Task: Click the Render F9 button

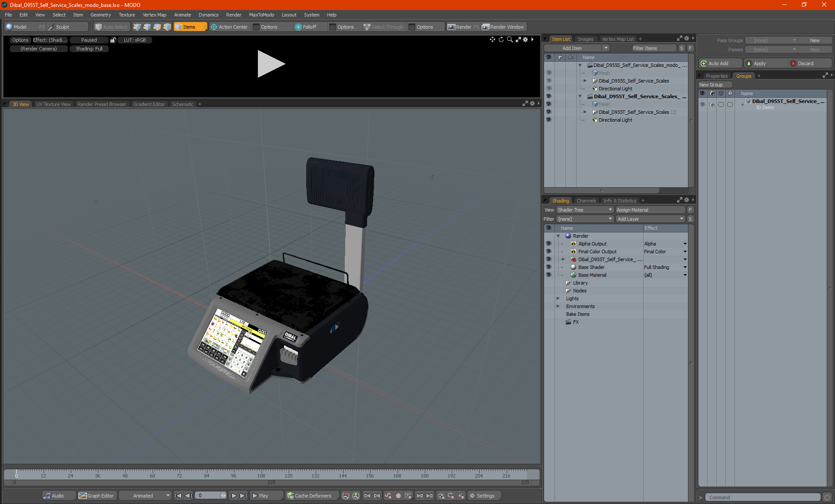Action: click(x=464, y=27)
